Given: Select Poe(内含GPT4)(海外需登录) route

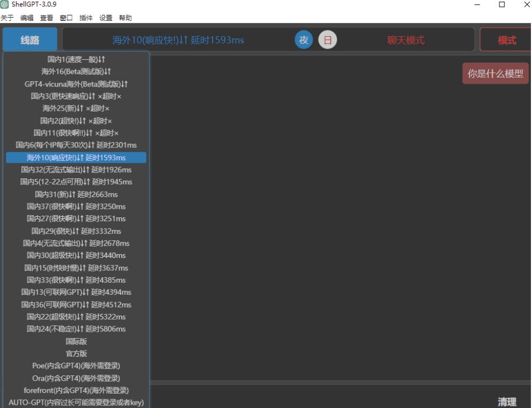Looking at the screenshot, I should tap(76, 366).
